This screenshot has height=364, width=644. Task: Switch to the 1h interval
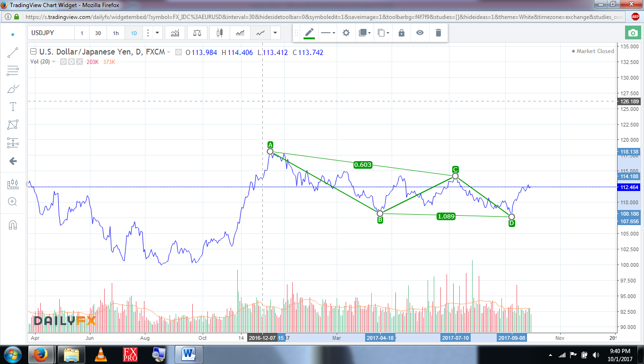[116, 33]
